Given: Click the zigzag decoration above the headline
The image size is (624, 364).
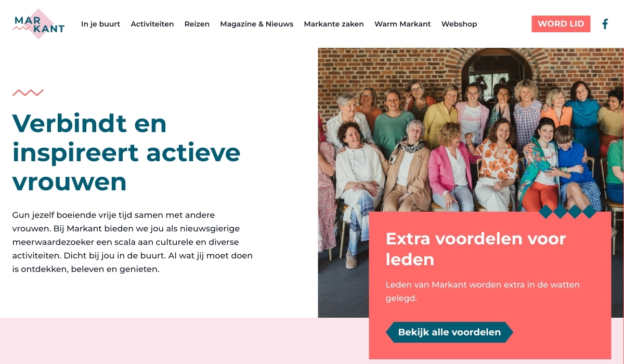Looking at the screenshot, I should click(28, 93).
